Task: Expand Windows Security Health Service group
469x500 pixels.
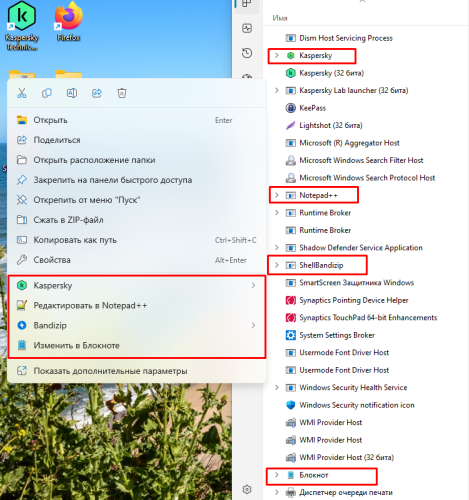Action: [x=276, y=387]
